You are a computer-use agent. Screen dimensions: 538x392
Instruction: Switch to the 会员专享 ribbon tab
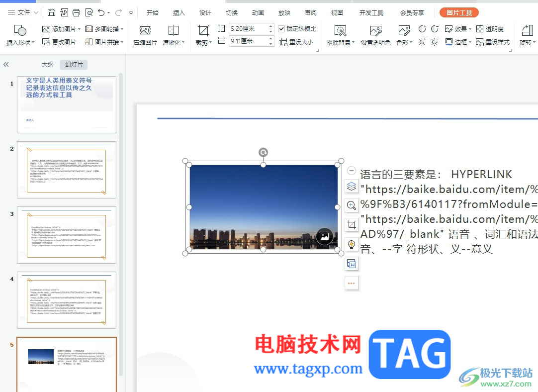(x=412, y=13)
